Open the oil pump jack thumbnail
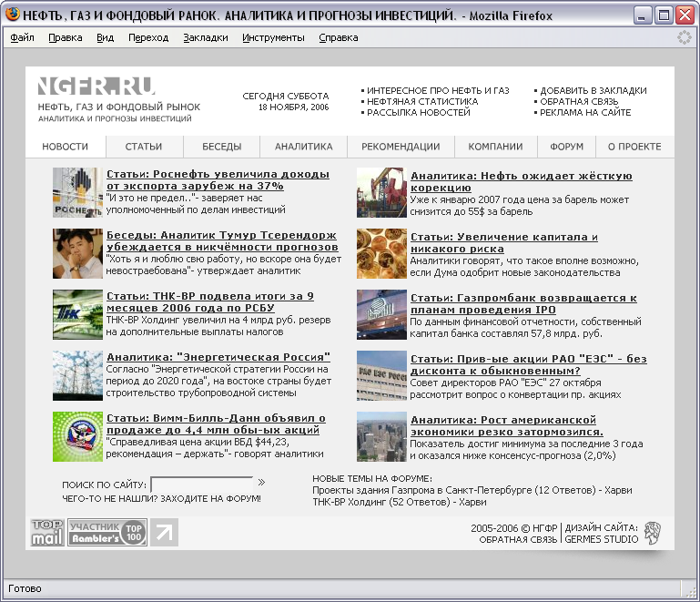The image size is (700, 602). point(381,192)
